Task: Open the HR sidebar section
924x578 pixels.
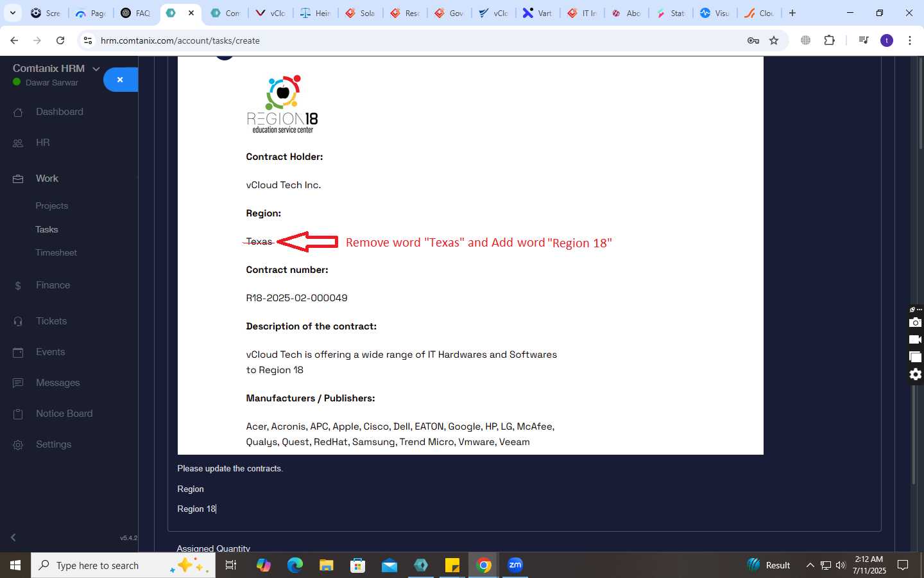Action: pyautogui.click(x=43, y=143)
